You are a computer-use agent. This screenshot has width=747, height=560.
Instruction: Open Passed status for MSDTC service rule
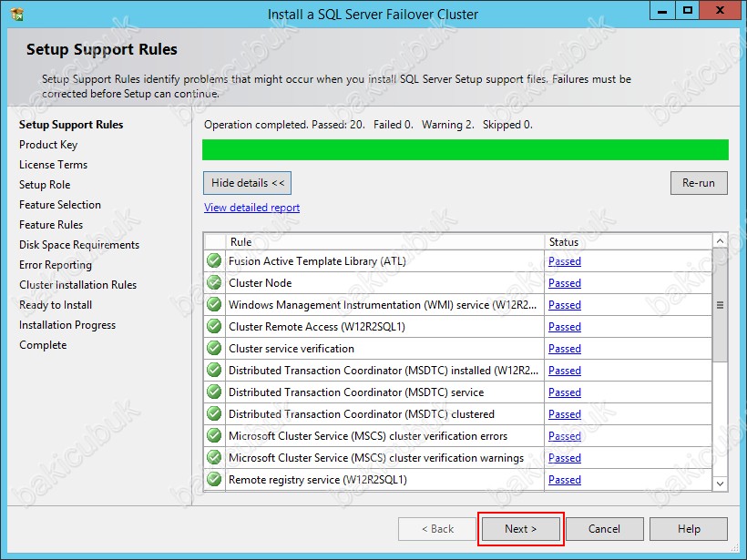pos(565,392)
